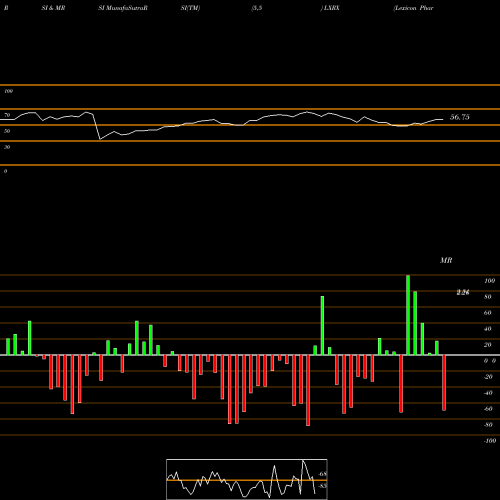This screenshot has height=500, width=500.
Task: Click the RSI value 56.75 label
Action: (x=460, y=117)
